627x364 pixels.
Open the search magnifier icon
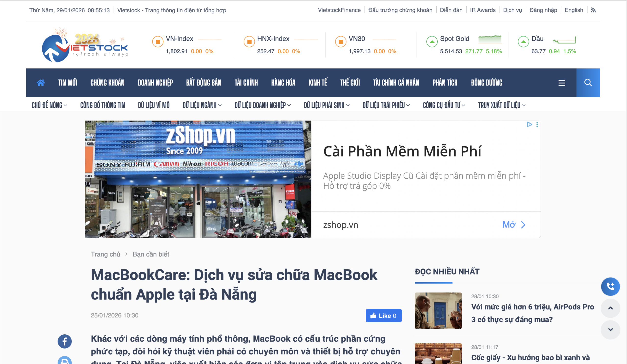point(588,83)
